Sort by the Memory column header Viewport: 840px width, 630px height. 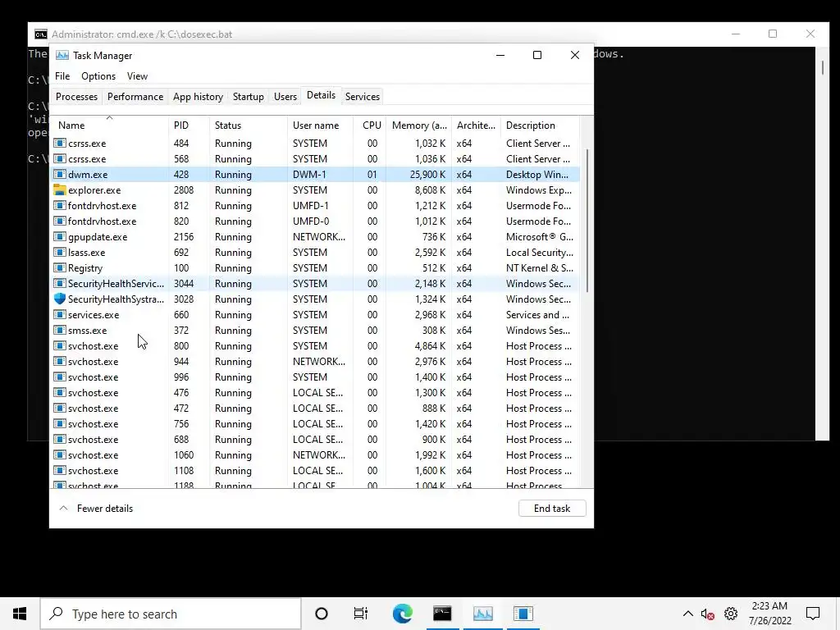click(x=418, y=126)
